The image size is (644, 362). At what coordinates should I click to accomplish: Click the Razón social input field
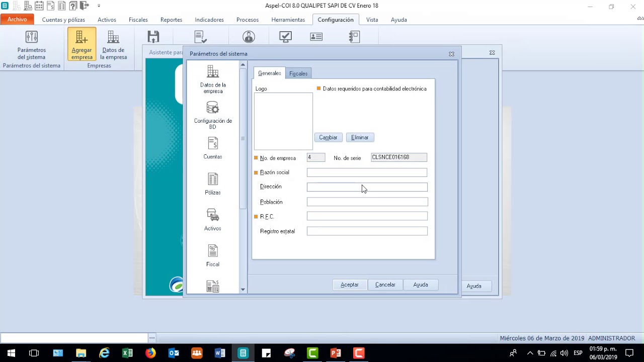pyautogui.click(x=367, y=172)
